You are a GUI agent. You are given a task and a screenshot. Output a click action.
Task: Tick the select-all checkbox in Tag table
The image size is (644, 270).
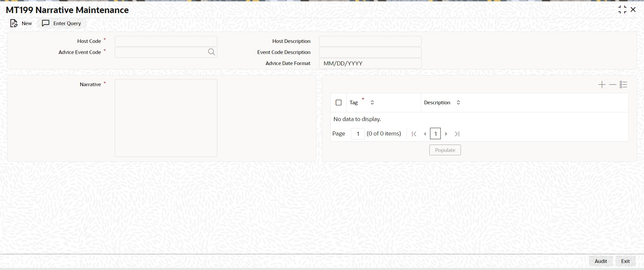tap(338, 103)
